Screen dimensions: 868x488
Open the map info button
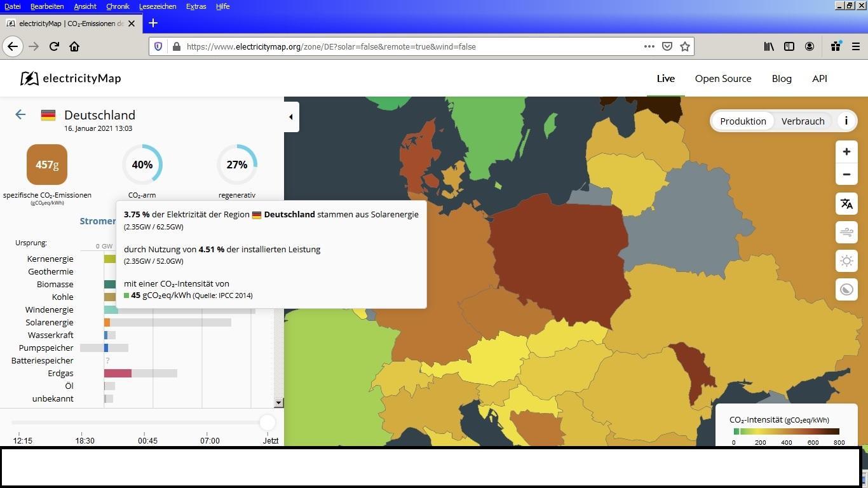[x=846, y=121]
